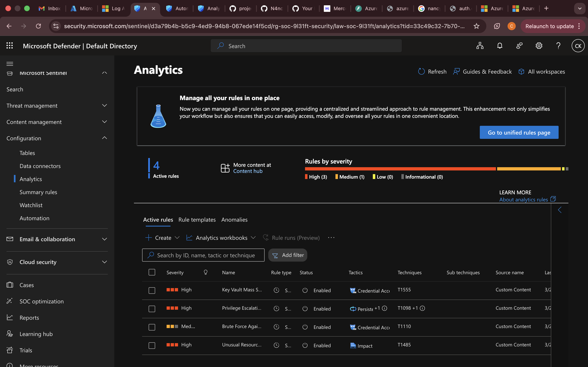Screen dimensions: 588x367
Task: Tick the Brute Force rule checkbox
Action: click(x=152, y=327)
